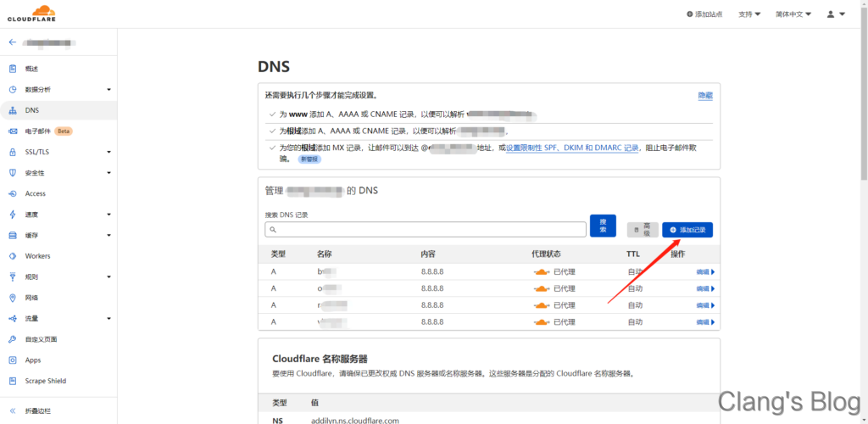
Task: Toggle proxy cloud on first A record
Action: tap(542, 272)
